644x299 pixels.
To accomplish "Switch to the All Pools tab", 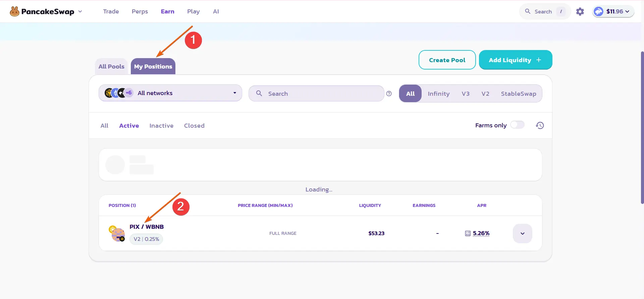I will click(111, 67).
